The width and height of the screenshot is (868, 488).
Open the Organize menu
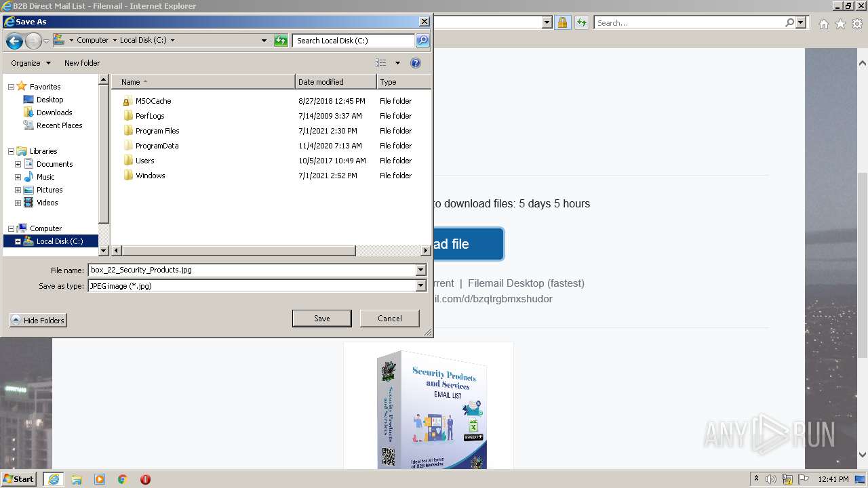31,63
